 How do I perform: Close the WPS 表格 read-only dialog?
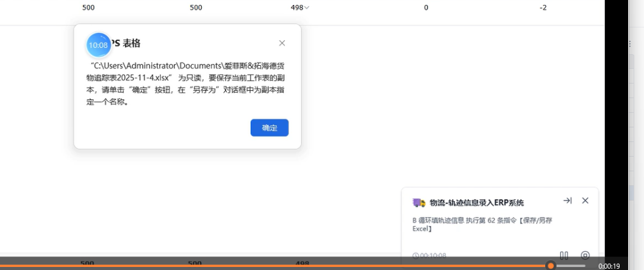[282, 43]
